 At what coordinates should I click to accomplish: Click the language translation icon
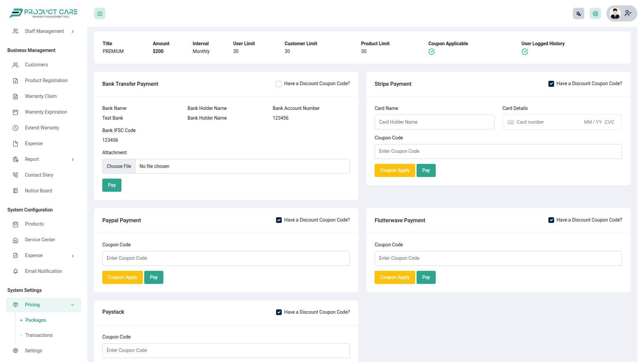click(578, 13)
